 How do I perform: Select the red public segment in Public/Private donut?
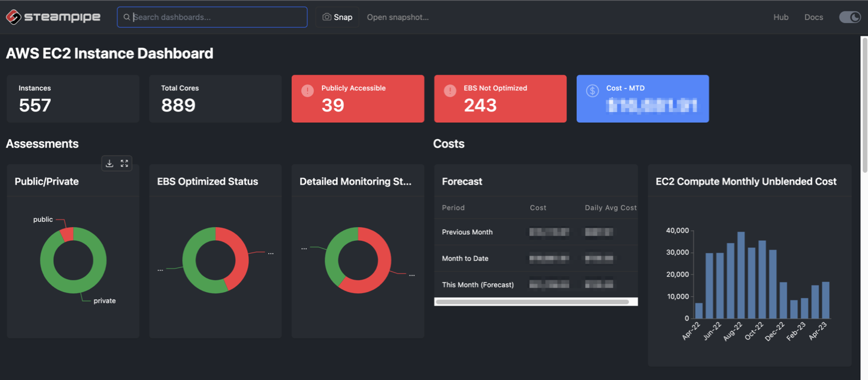67,234
